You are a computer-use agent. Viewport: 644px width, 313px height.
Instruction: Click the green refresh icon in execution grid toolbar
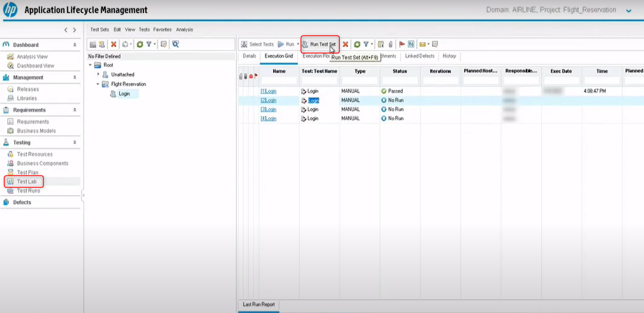coord(357,44)
